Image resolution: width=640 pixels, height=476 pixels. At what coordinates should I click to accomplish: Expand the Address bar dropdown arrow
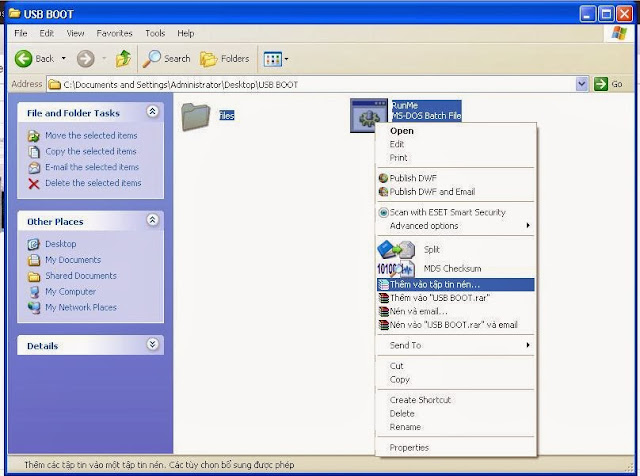(x=581, y=84)
